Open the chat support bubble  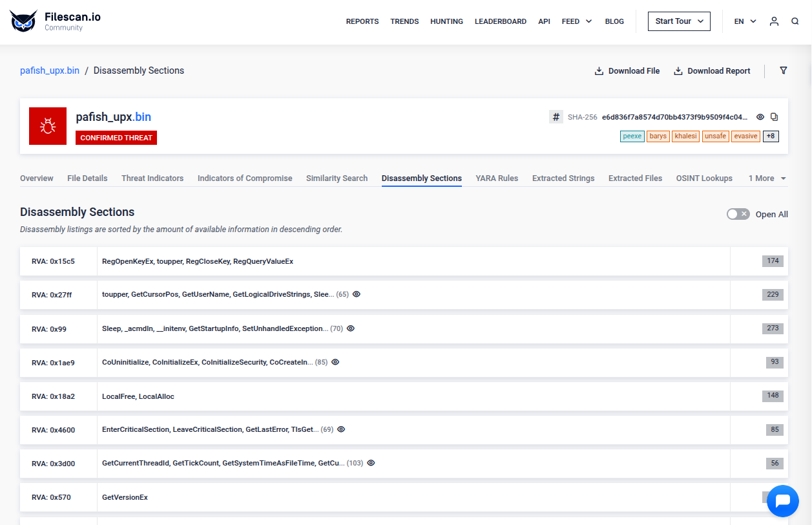point(783,500)
